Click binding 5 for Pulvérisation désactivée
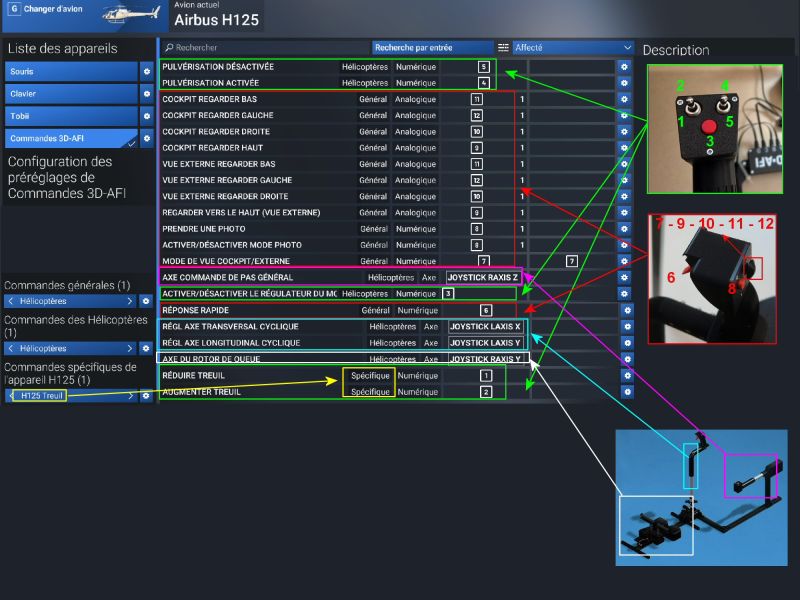The image size is (800, 600). tap(483, 67)
